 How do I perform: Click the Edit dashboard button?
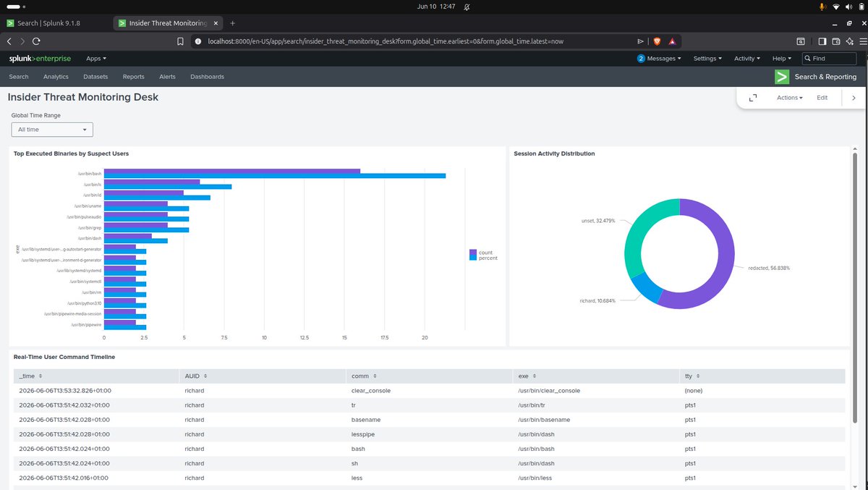[822, 98]
